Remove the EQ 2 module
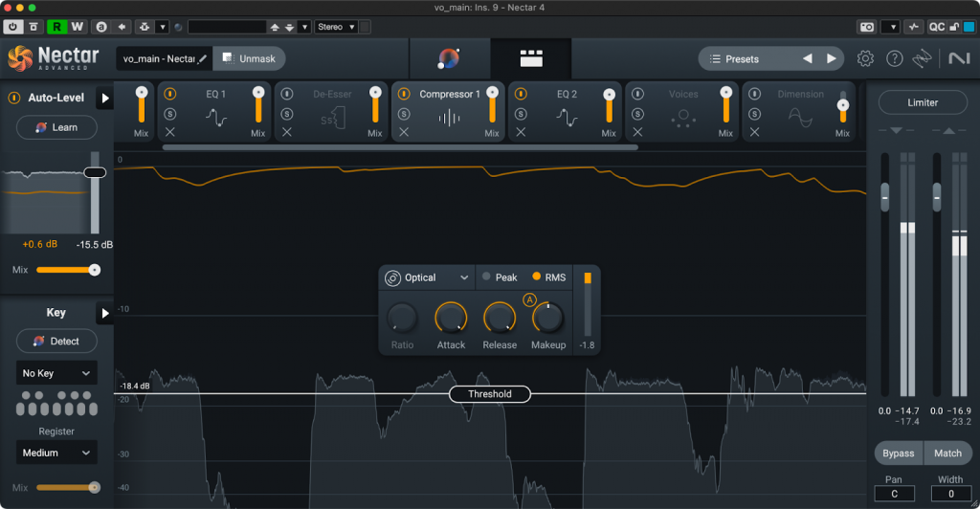The height and width of the screenshot is (509, 980). pyautogui.click(x=521, y=133)
